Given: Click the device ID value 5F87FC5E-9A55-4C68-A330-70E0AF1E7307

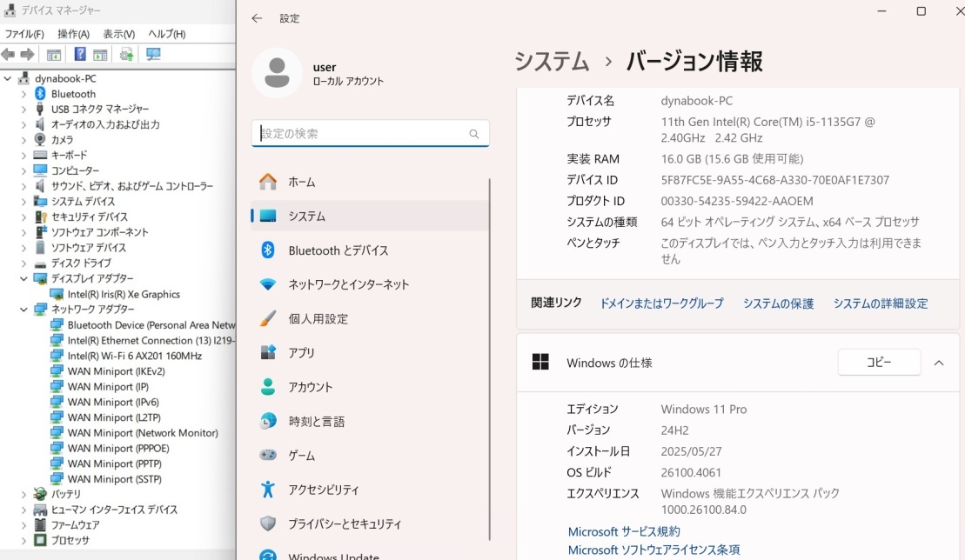Looking at the screenshot, I should [774, 180].
